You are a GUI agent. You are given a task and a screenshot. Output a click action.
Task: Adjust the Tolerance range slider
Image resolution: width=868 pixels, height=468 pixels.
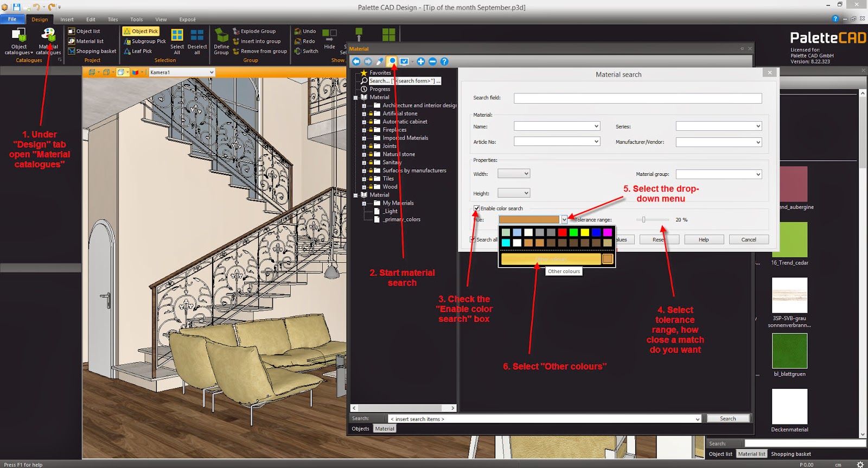pos(643,219)
